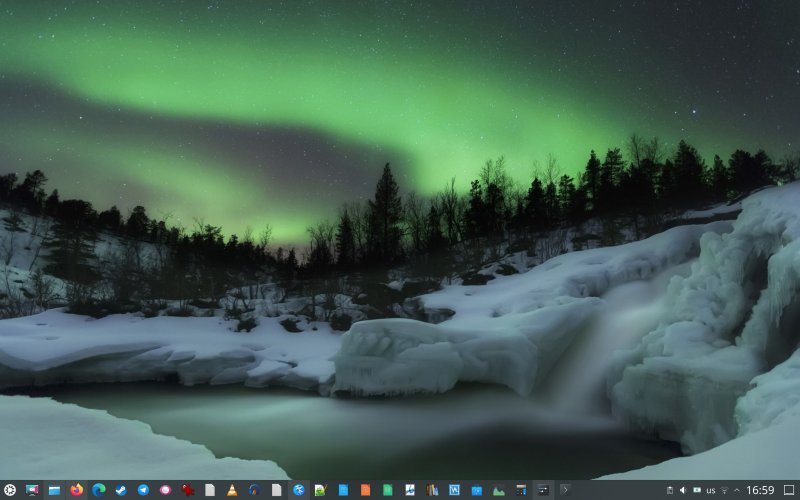Viewport: 800px width, 500px height.
Task: Launch VLC media player cone icon
Action: [x=232, y=490]
